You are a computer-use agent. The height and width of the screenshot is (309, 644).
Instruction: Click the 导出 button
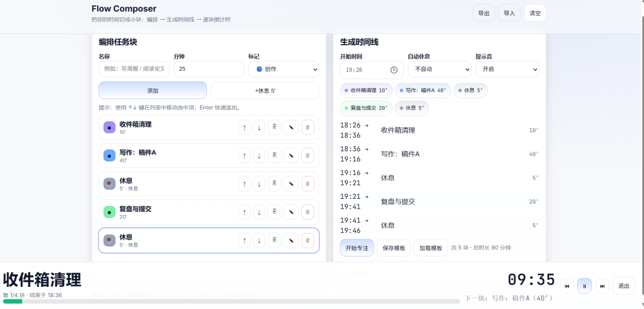(484, 13)
